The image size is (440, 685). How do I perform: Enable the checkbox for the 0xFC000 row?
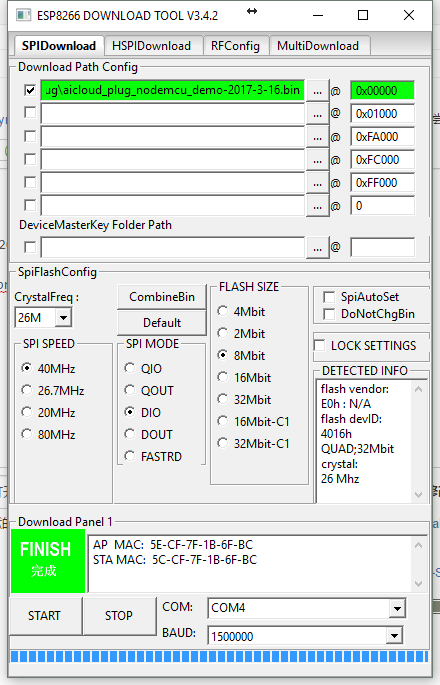click(x=30, y=159)
